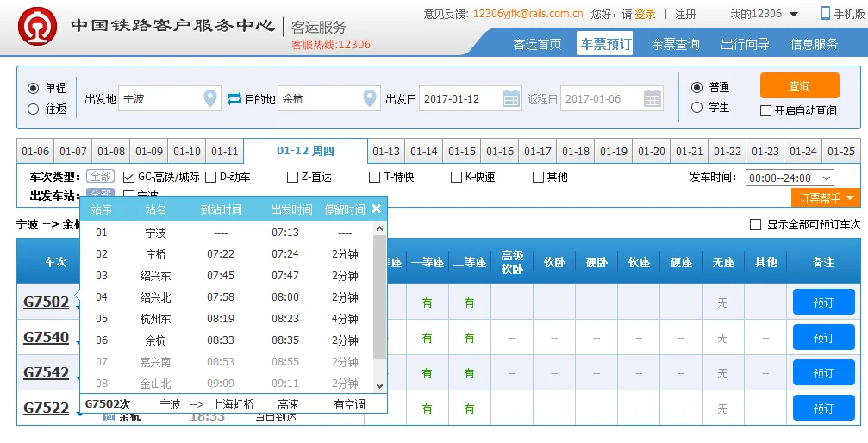Open the 出行向导 navigation tab
Image resolution: width=868 pixels, height=443 pixels.
pos(745,44)
